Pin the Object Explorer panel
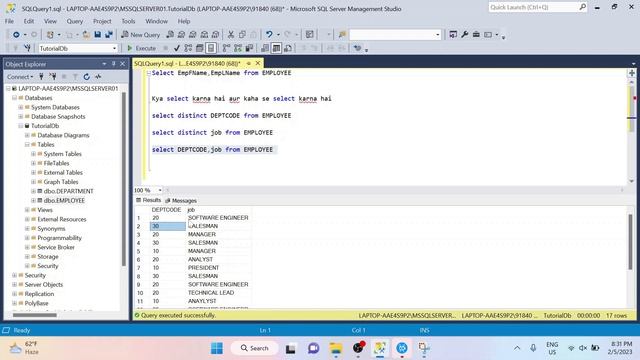The width and height of the screenshot is (640, 360). [113, 64]
